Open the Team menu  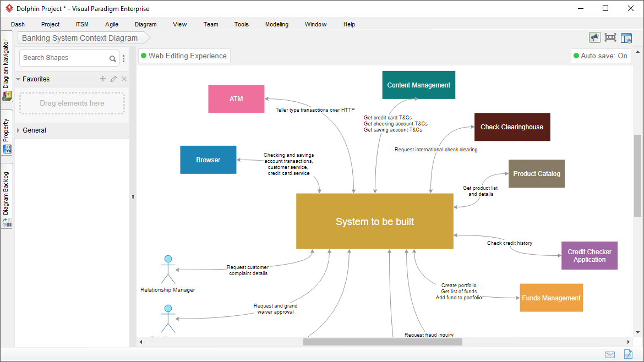tap(211, 24)
